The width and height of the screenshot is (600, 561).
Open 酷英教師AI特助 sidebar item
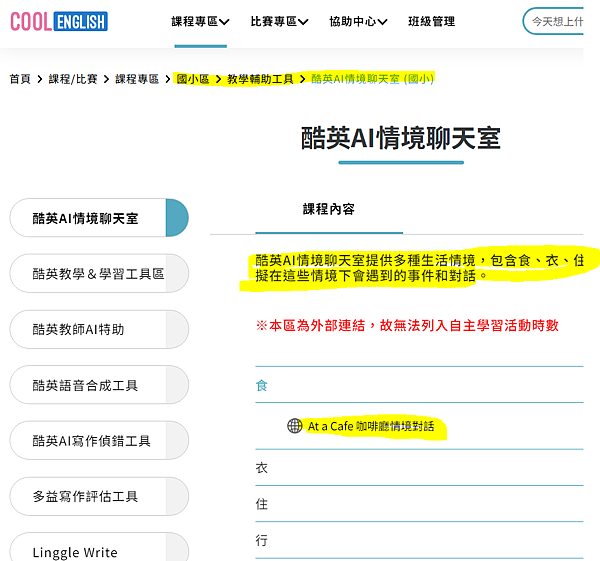99,329
